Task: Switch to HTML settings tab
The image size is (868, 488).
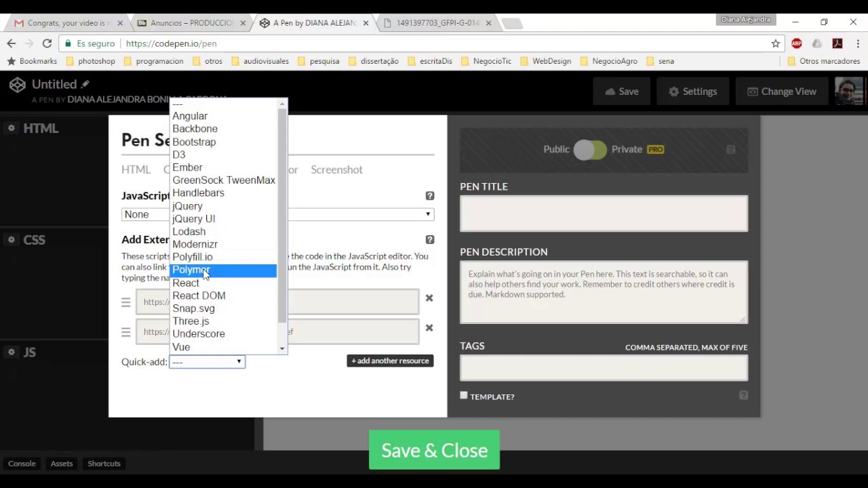Action: point(136,169)
